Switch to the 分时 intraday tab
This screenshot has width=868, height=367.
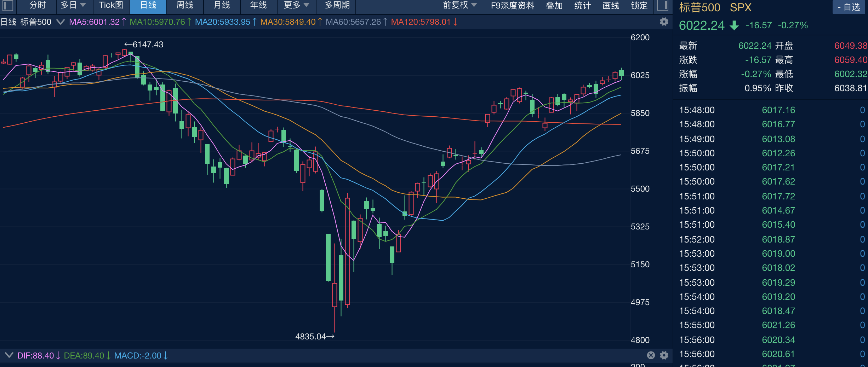coord(38,5)
